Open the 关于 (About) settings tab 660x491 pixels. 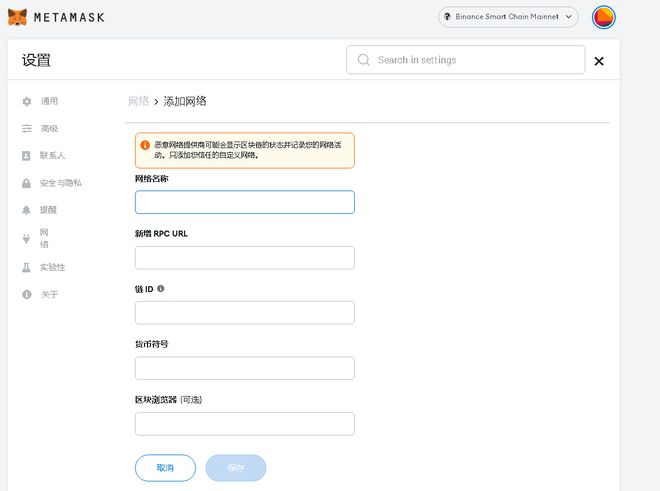click(x=49, y=294)
